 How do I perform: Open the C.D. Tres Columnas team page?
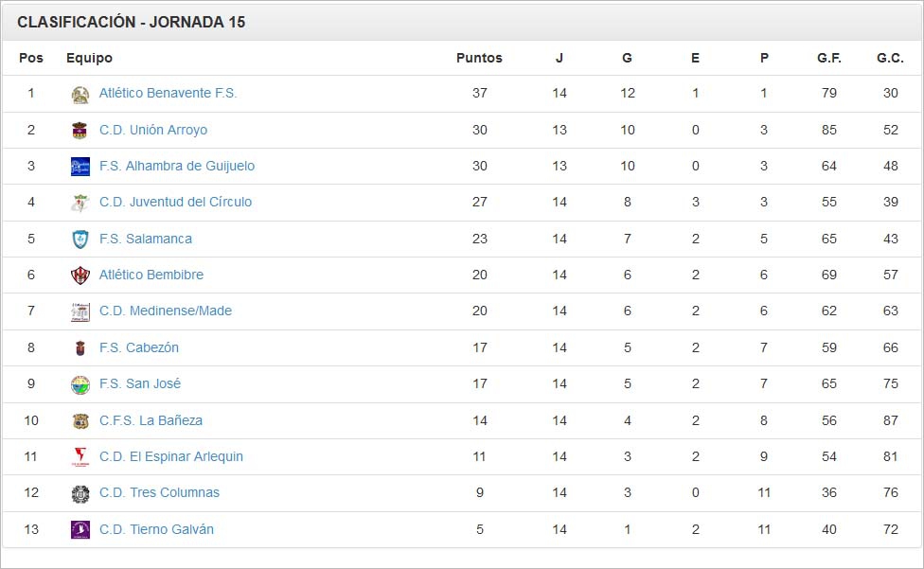point(160,492)
